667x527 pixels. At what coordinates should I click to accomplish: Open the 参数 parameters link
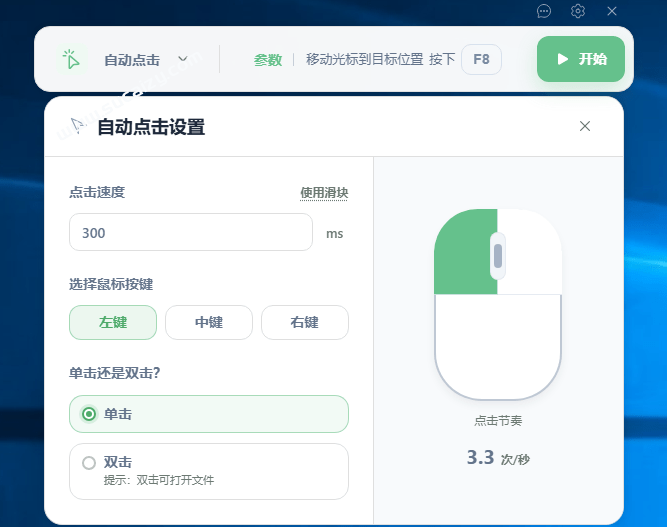click(x=268, y=60)
